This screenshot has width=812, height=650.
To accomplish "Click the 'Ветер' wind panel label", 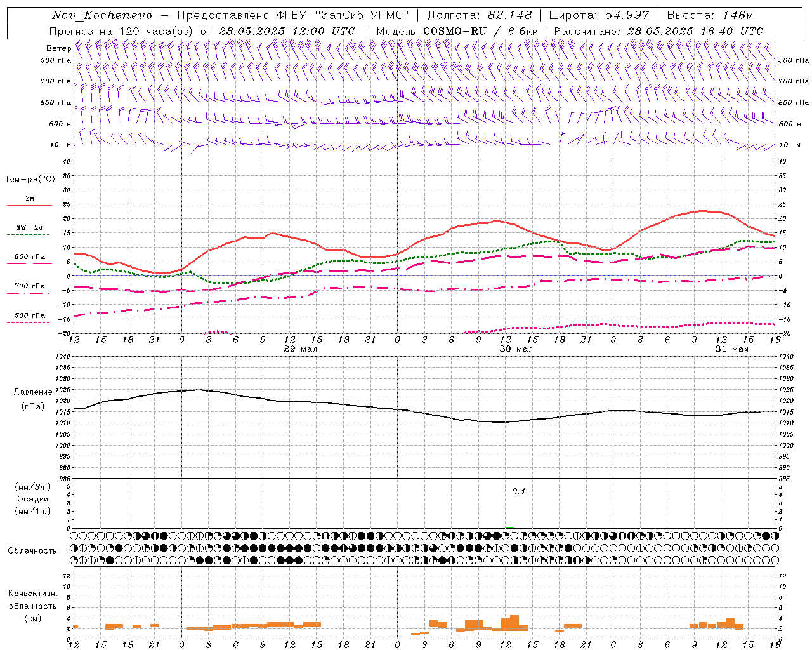I will [58, 48].
